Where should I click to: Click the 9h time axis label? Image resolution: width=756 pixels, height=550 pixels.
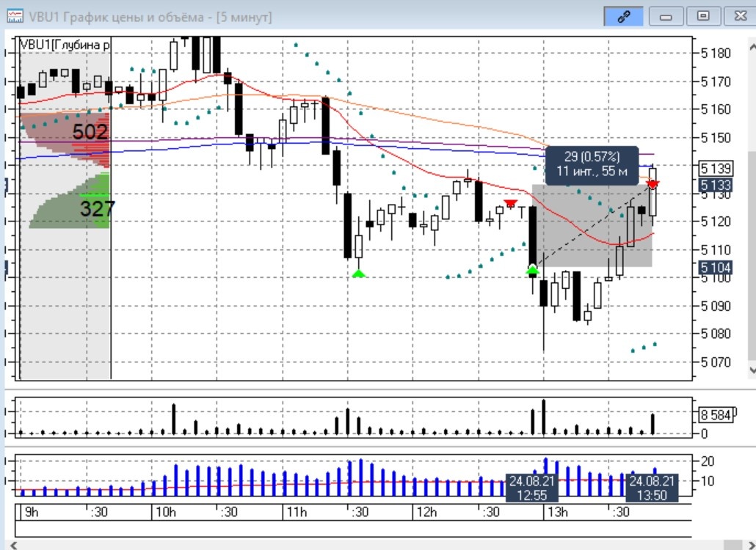pyautogui.click(x=32, y=512)
